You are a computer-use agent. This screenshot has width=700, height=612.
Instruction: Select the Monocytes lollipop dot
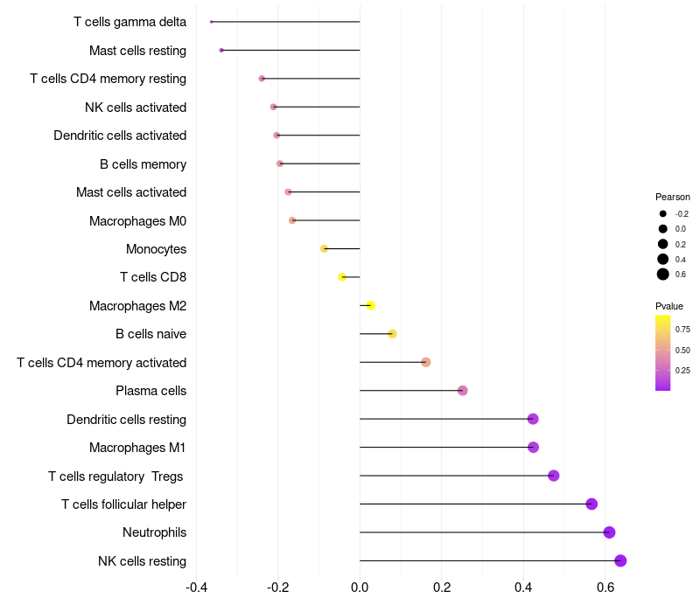click(x=324, y=248)
